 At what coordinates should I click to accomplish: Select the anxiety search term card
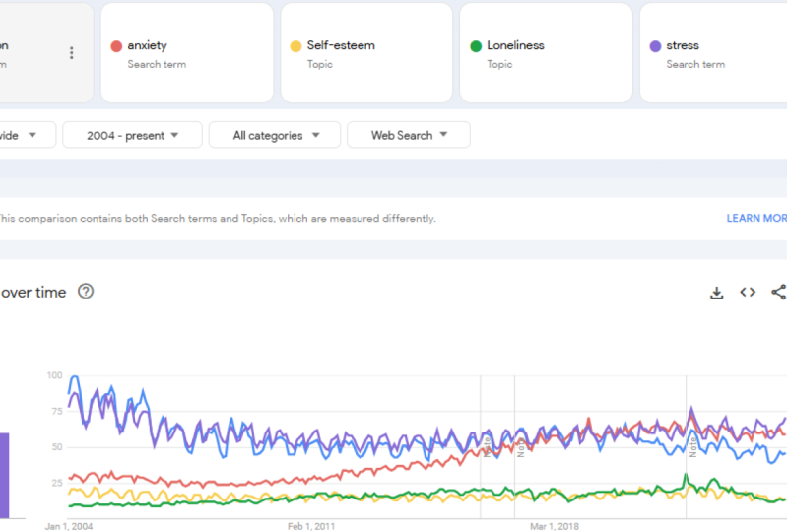point(187,53)
